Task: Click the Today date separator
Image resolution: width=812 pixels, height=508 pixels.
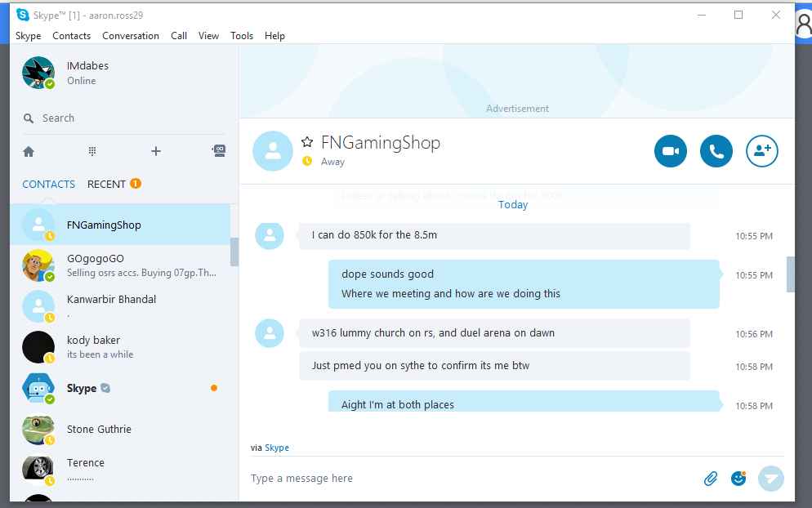Action: [513, 204]
